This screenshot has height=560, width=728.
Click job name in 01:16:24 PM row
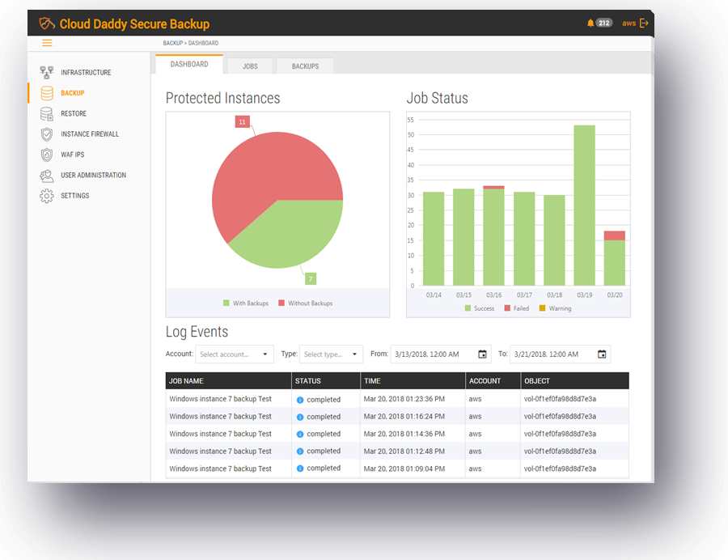point(220,417)
